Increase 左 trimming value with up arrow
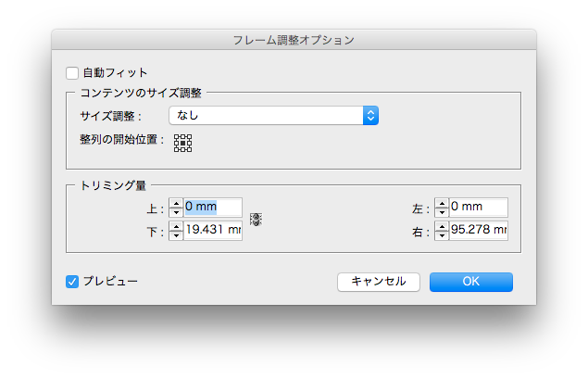Image resolution: width=588 pixels, height=379 pixels. pos(442,204)
